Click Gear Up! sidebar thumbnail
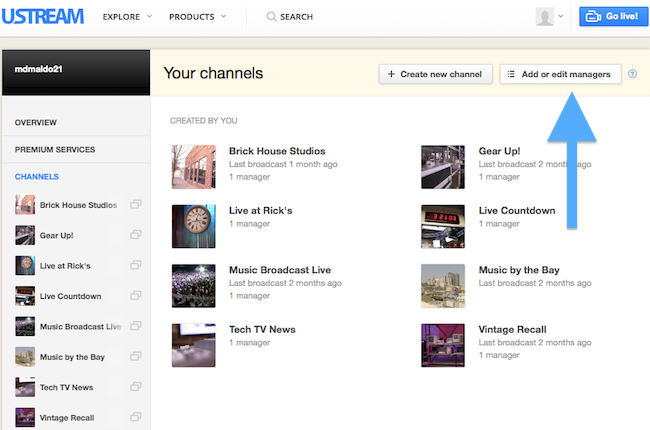 [x=25, y=235]
